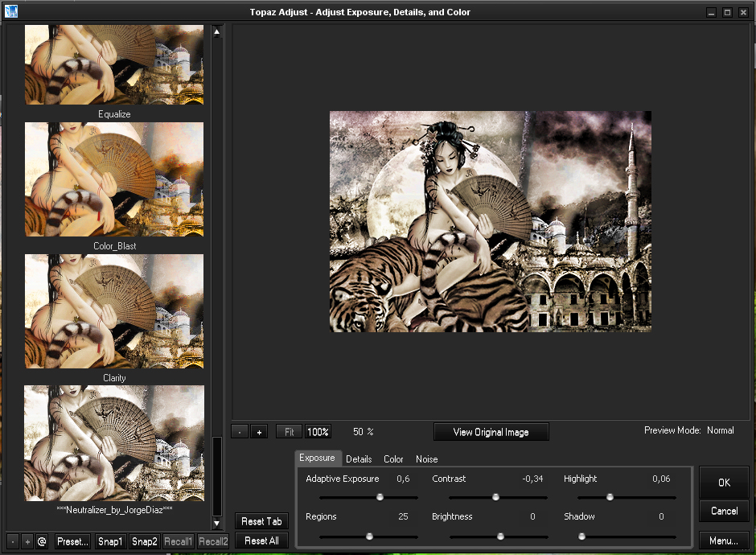
Task: Click the Equalize preset label
Action: tap(114, 114)
